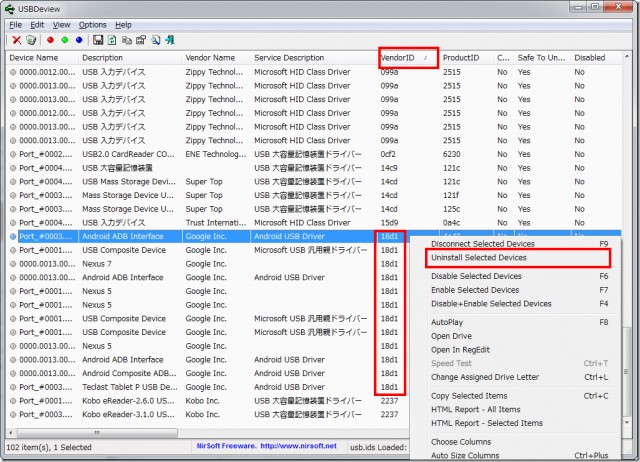
Task: Sort by the Safe To Unplug column header
Action: 542,58
